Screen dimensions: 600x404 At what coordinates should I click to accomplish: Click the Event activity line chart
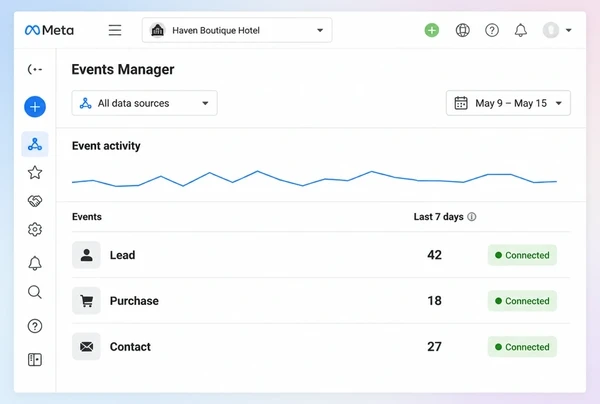point(314,179)
